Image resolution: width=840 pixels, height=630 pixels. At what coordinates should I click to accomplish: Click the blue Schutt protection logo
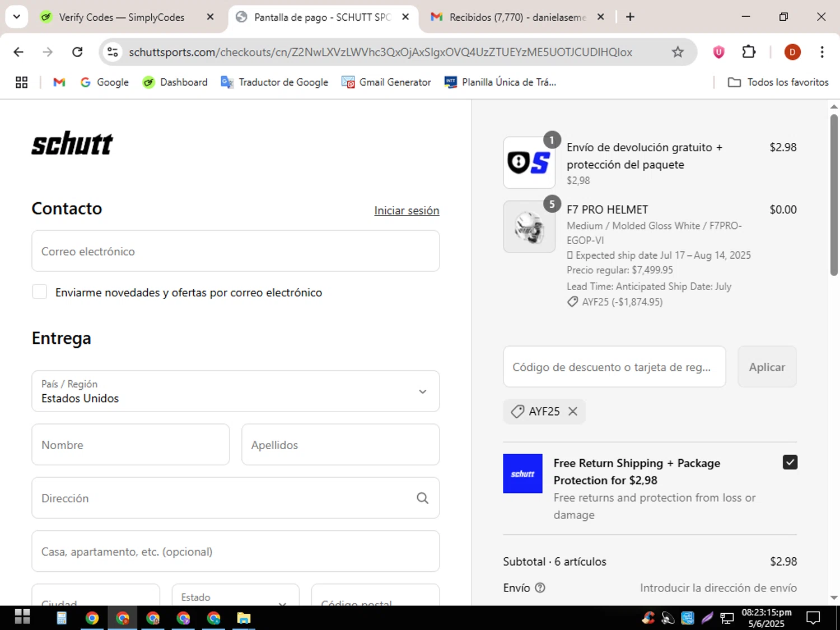(522, 474)
